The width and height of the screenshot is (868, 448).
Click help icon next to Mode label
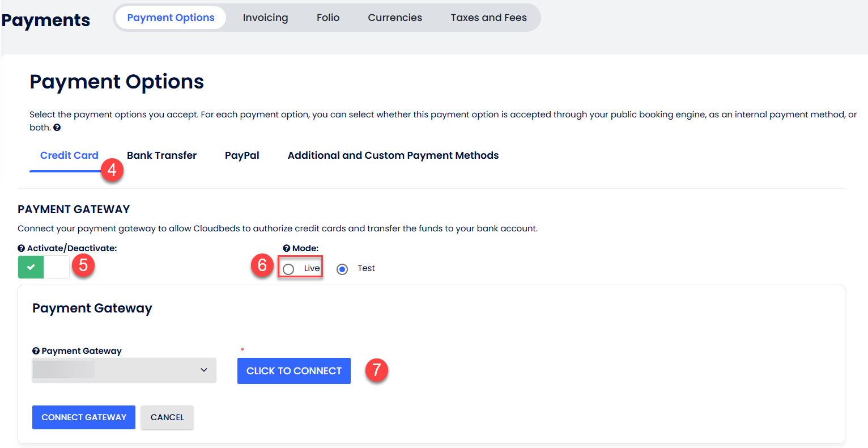tap(287, 248)
